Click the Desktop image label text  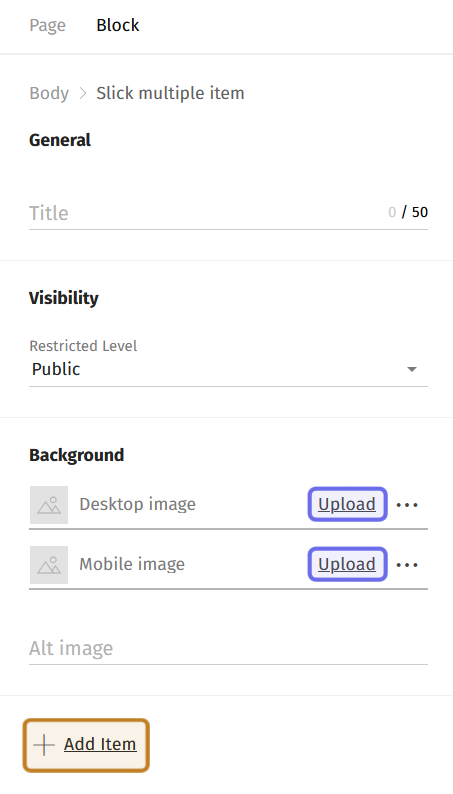[x=138, y=504]
